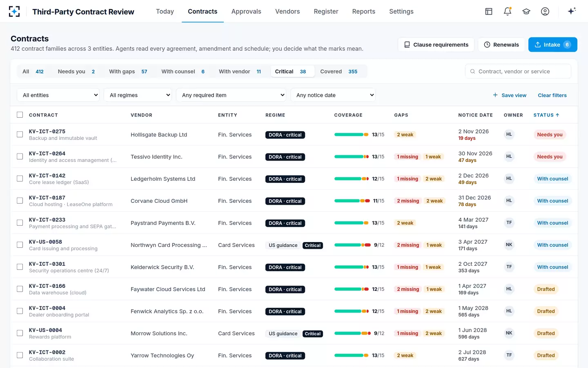Click coverage bar for KV-US-0004

point(352,333)
